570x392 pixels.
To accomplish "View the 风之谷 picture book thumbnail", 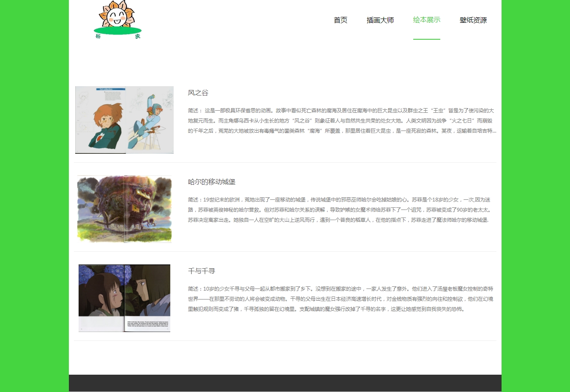I will [x=124, y=120].
